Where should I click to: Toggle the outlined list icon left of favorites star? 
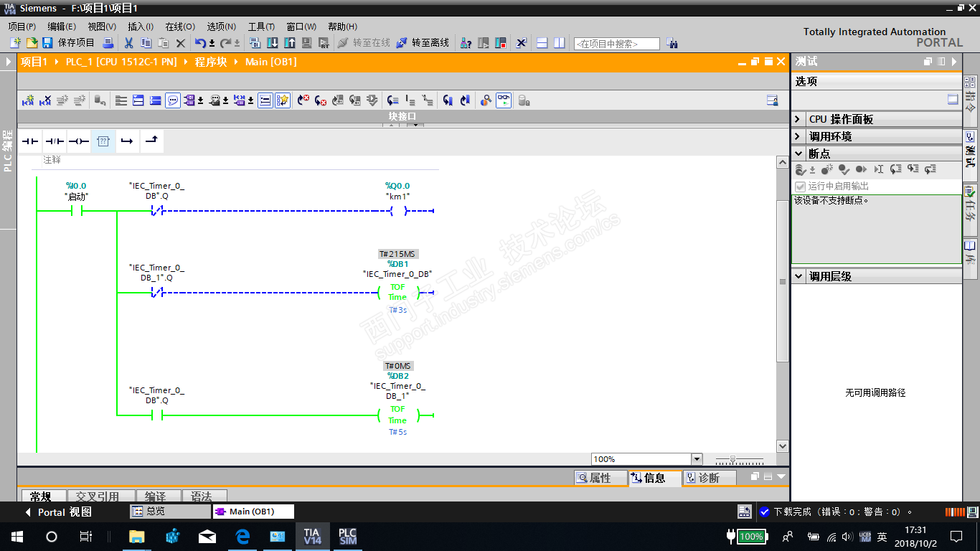pyautogui.click(x=265, y=100)
